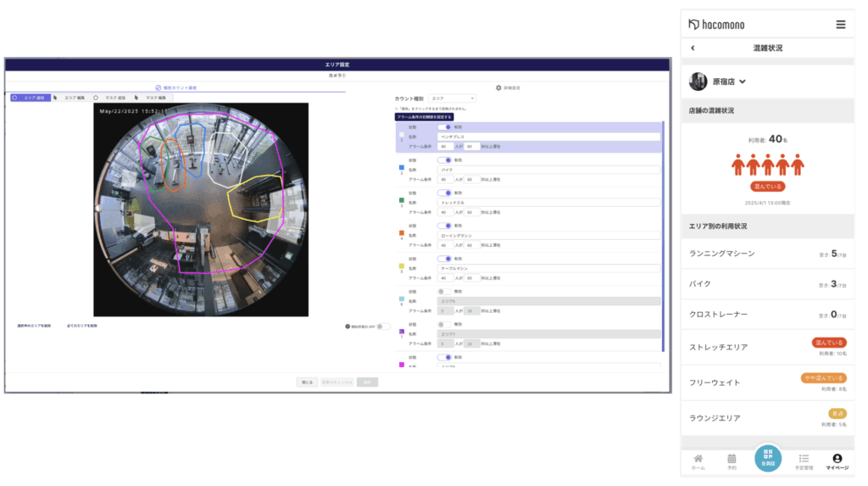This screenshot has height=486, width=868.
Task: Select the blue バイク area color swatch
Action: (x=401, y=167)
